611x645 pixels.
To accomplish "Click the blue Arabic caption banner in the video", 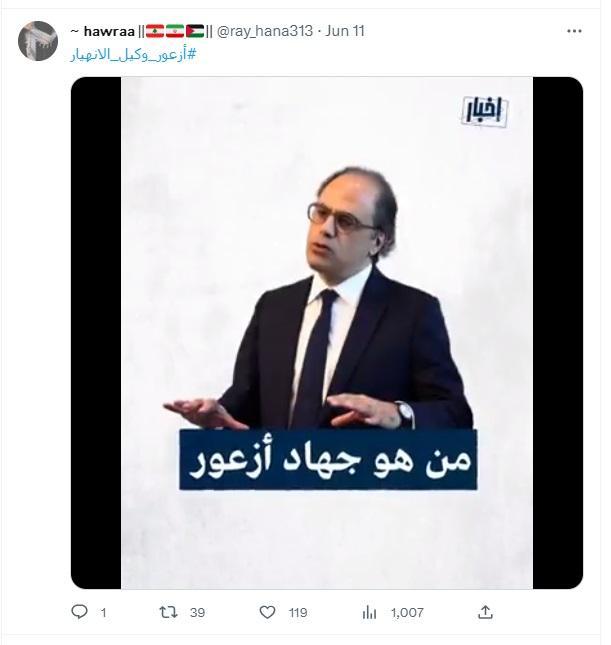I will pos(328,459).
